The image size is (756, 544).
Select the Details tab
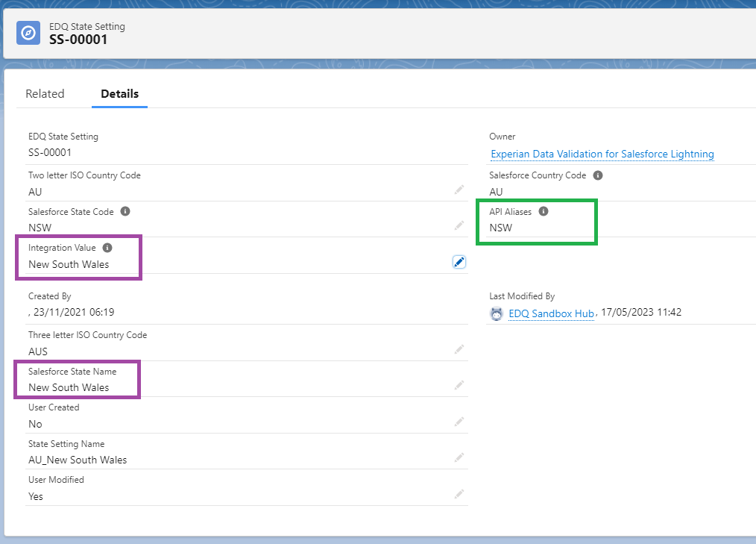119,93
